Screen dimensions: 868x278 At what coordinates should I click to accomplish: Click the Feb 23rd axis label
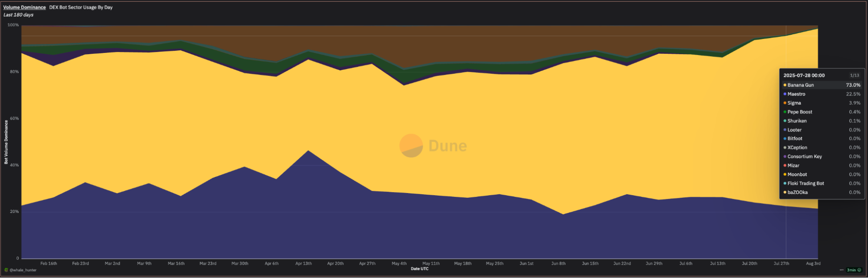pos(80,264)
